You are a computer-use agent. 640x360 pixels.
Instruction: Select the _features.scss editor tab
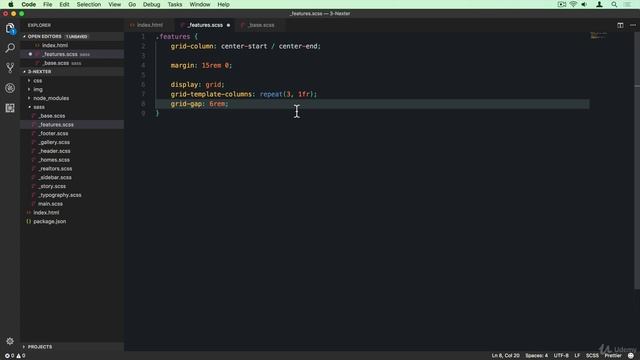[x=205, y=25]
